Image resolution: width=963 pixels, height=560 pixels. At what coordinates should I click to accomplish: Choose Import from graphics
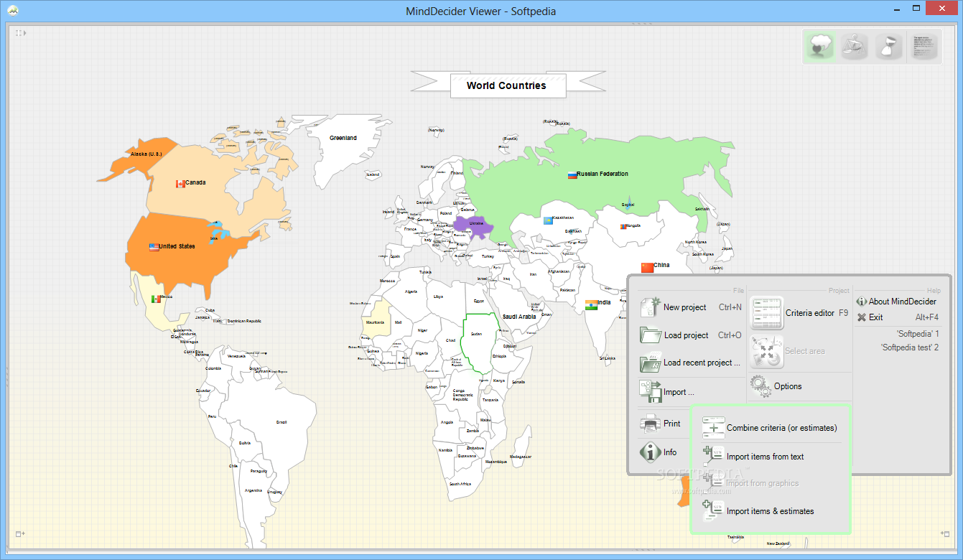click(x=751, y=483)
